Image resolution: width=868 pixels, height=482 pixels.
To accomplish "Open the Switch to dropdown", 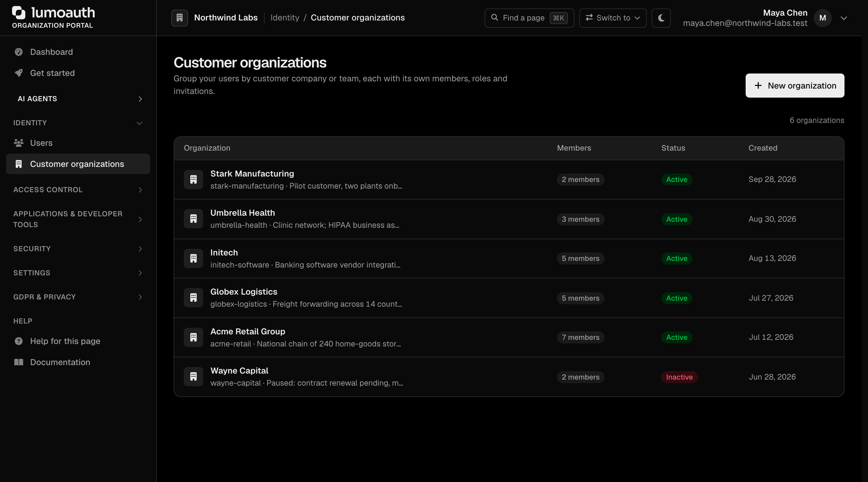I will [x=613, y=18].
